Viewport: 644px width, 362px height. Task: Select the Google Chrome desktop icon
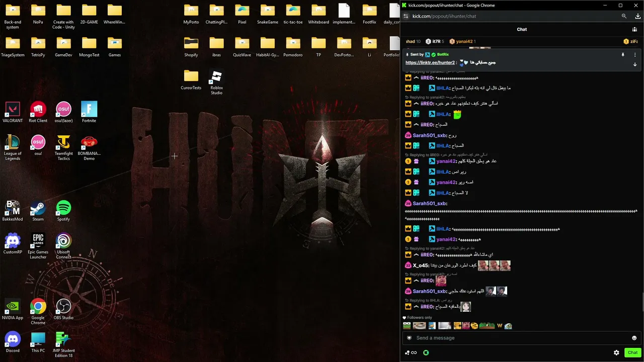point(38,312)
